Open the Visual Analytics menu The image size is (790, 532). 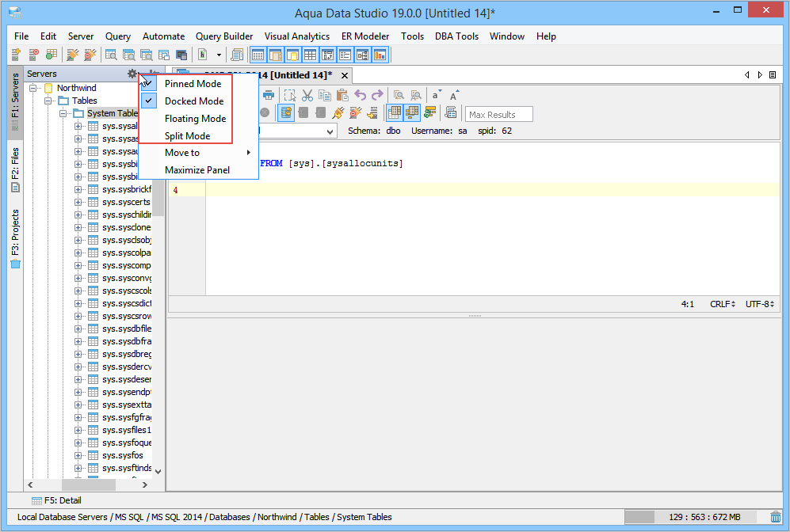click(x=297, y=36)
